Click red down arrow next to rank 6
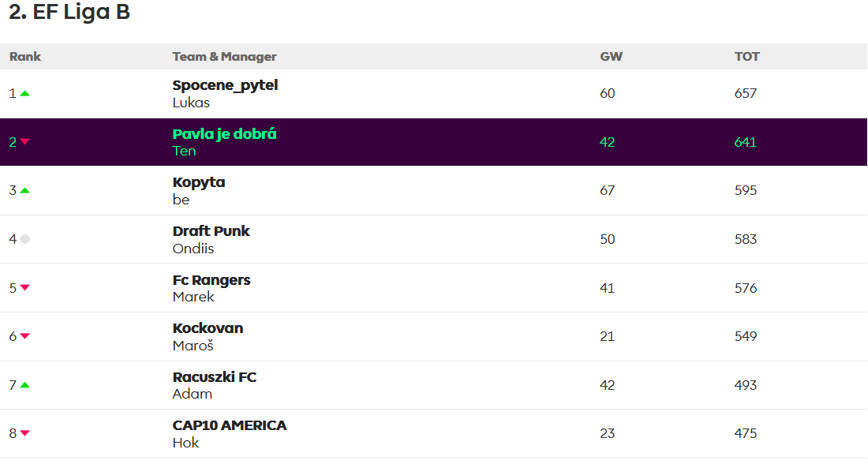This screenshot has height=464, width=868. tap(25, 336)
